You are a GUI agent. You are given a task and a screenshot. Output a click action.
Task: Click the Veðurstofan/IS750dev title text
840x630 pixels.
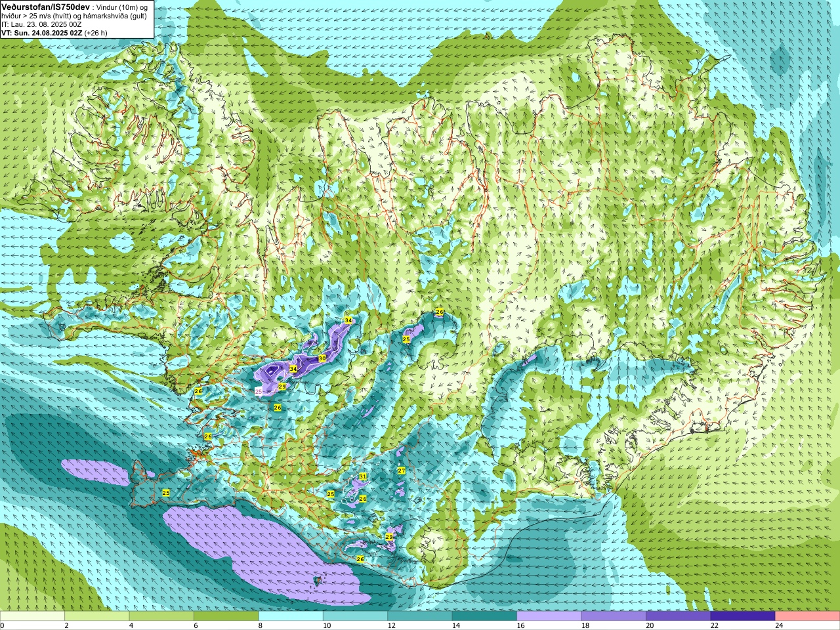click(45, 7)
